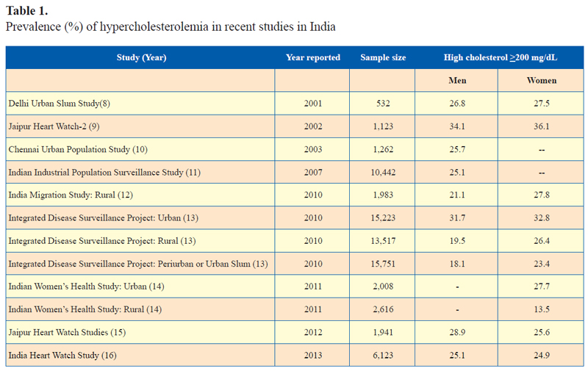Click year '2012' cell
This screenshot has height=371, width=588.
(x=313, y=332)
